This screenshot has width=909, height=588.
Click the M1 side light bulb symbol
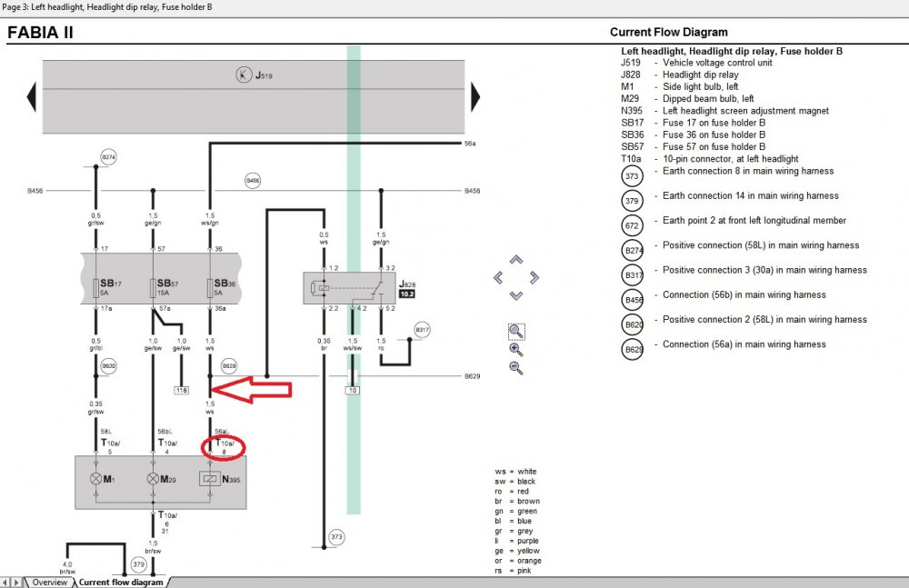(x=96, y=478)
